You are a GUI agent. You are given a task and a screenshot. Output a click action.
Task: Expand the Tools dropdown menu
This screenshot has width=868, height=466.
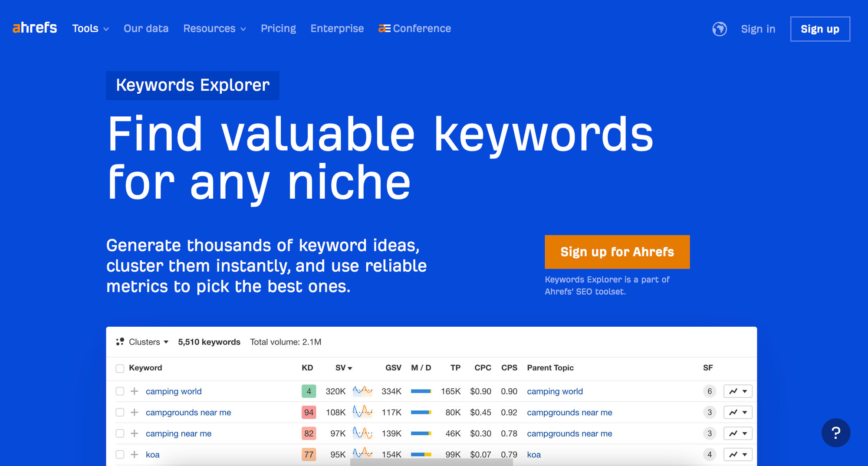(x=90, y=29)
